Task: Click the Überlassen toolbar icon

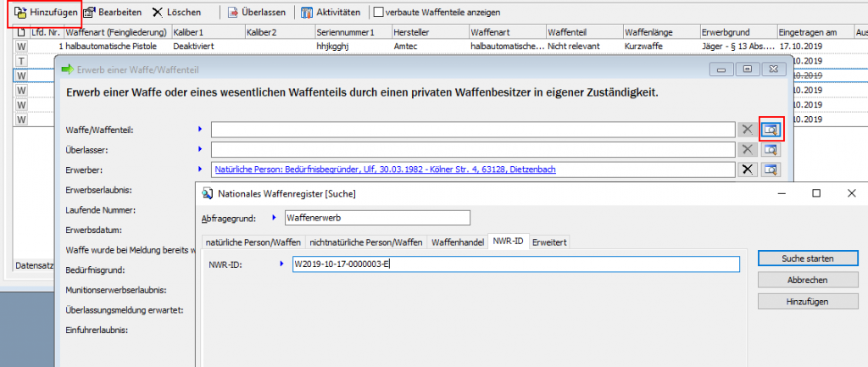Action: [234, 13]
